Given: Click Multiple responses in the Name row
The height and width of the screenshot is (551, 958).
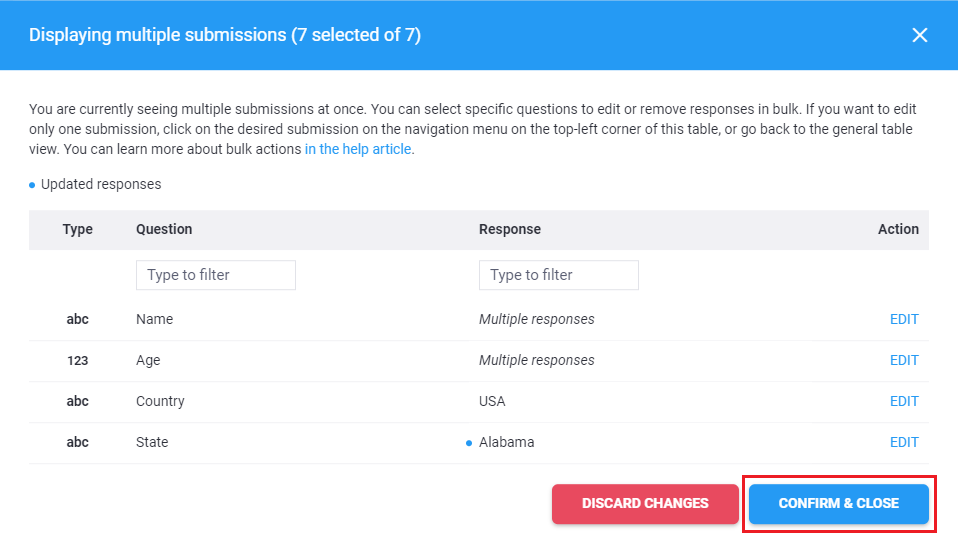Looking at the screenshot, I should tap(536, 320).
